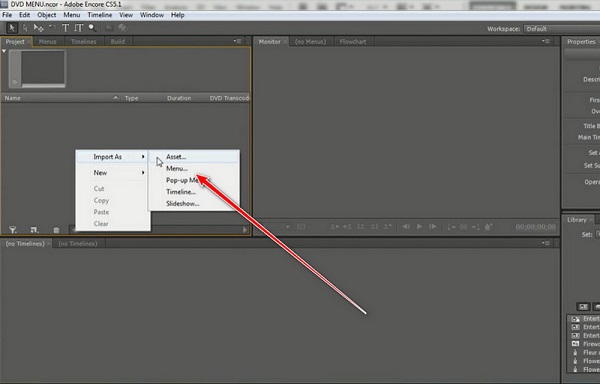
Task: Sort Project list by Type column
Action: coord(142,98)
